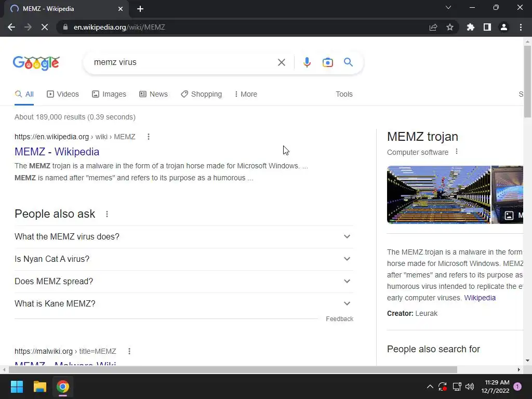Open search Tools options
Screen dimensions: 532x399
tap(344, 95)
